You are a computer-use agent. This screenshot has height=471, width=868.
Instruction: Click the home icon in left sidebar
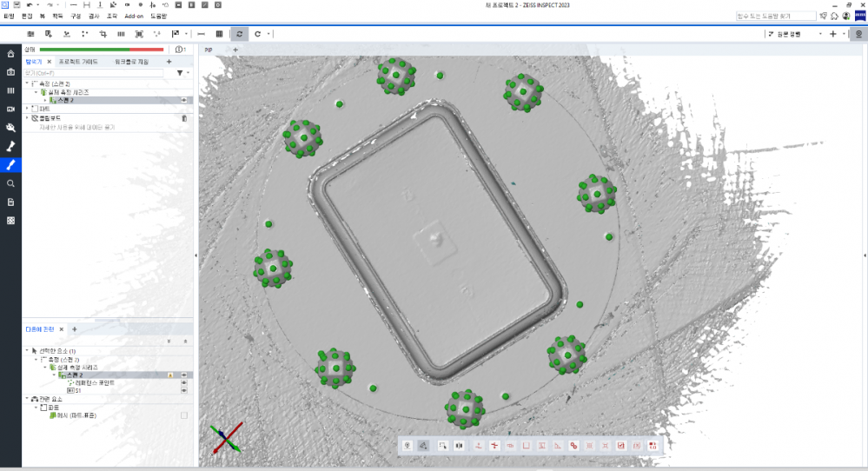(10, 54)
